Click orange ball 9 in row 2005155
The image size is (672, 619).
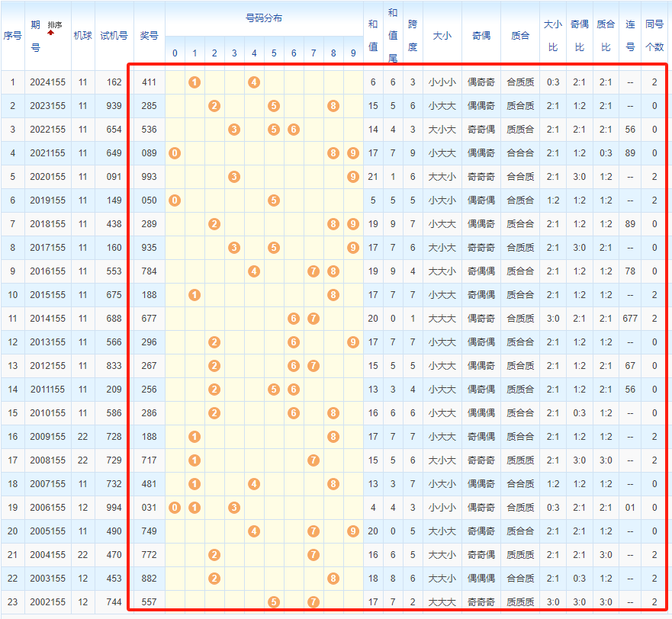[352, 531]
